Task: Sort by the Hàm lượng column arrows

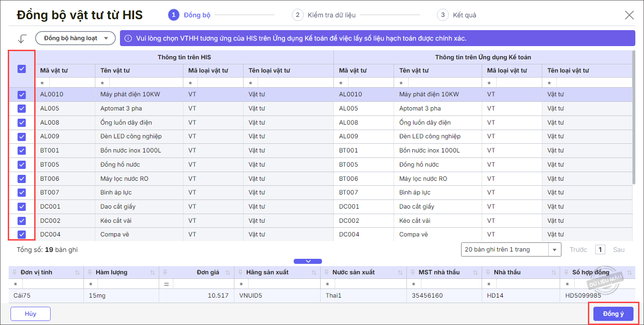Action: pos(153,273)
